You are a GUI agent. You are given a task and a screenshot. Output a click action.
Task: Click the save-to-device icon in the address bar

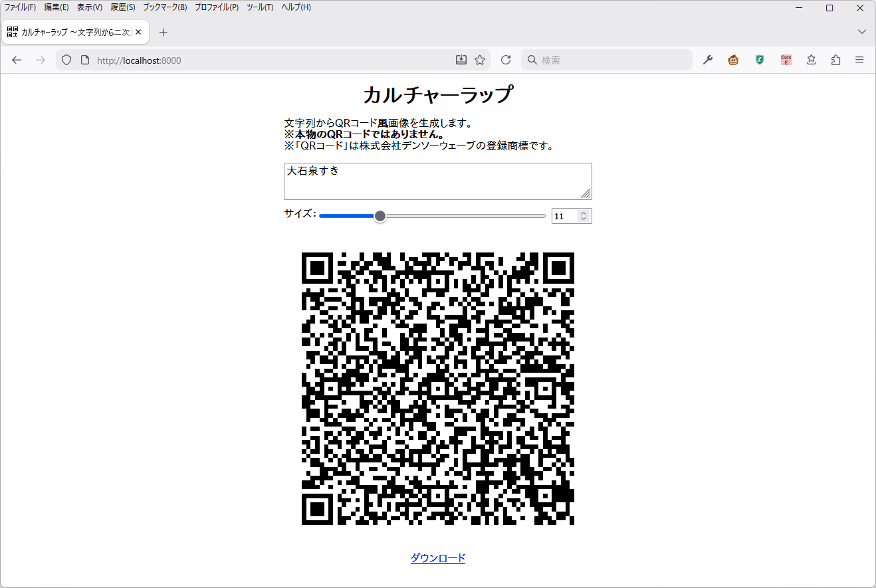tap(461, 60)
